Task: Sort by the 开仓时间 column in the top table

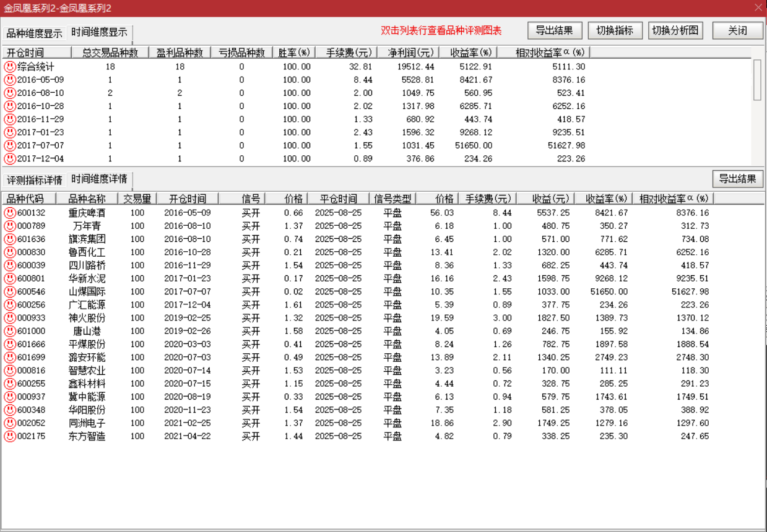Action: pyautogui.click(x=37, y=53)
